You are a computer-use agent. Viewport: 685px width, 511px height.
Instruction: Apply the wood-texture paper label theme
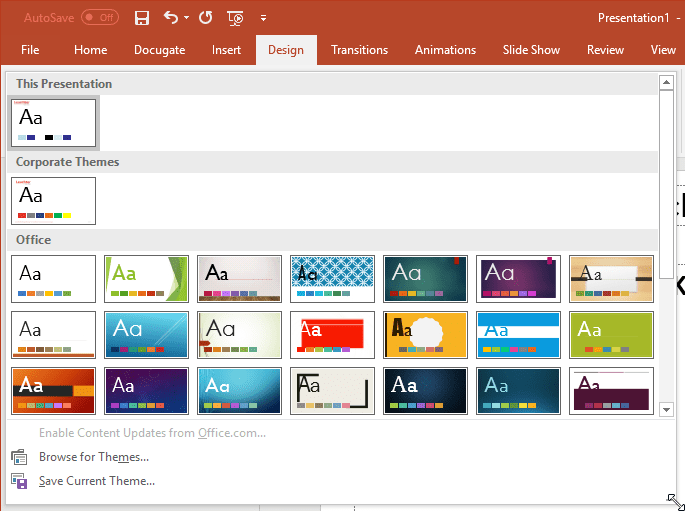(x=612, y=279)
